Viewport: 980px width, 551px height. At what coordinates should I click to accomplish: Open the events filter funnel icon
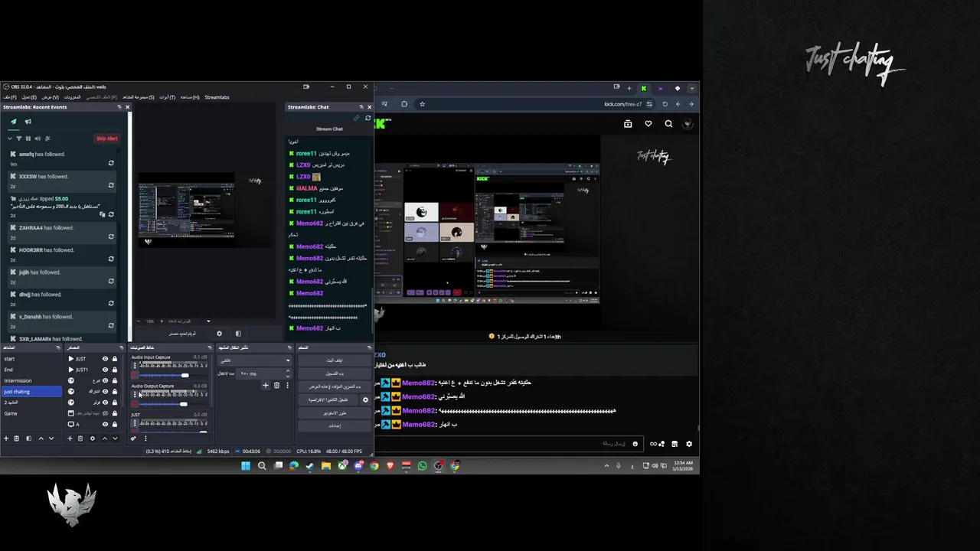coord(19,139)
